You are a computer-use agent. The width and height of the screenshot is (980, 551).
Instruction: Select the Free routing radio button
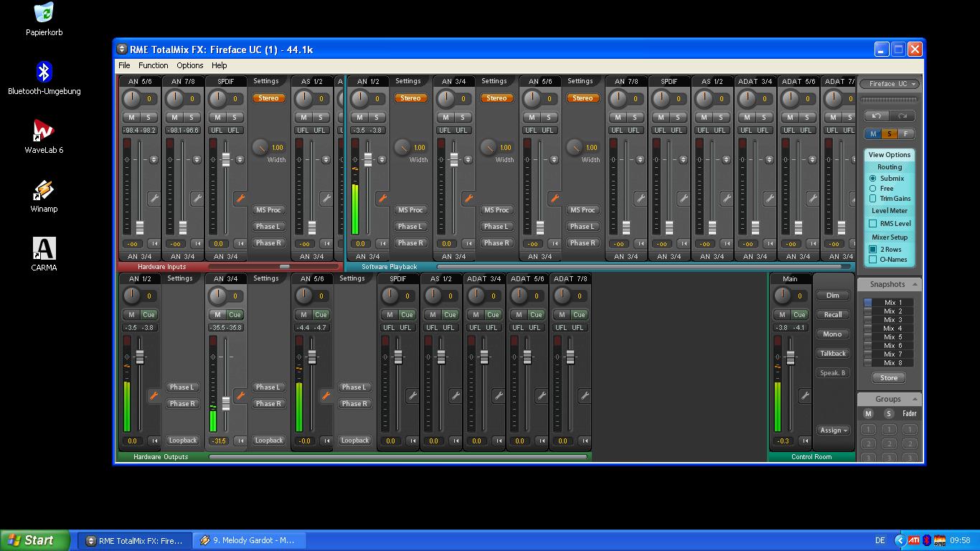[873, 189]
